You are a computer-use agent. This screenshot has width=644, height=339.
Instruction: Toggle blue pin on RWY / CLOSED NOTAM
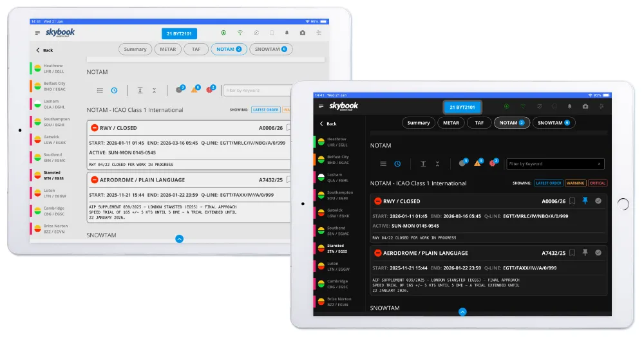(585, 201)
